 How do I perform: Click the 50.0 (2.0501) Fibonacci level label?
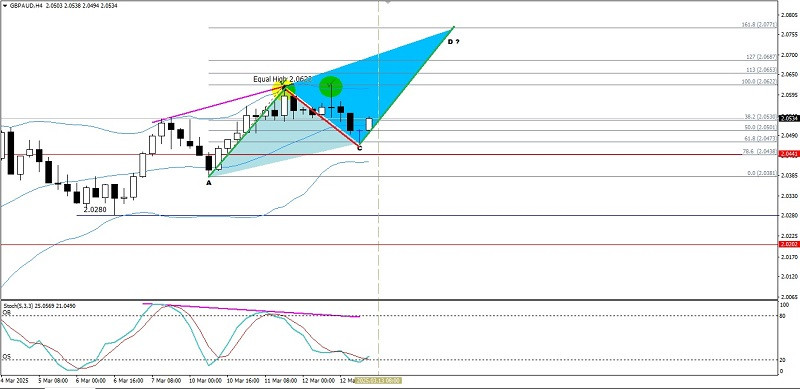click(x=761, y=127)
